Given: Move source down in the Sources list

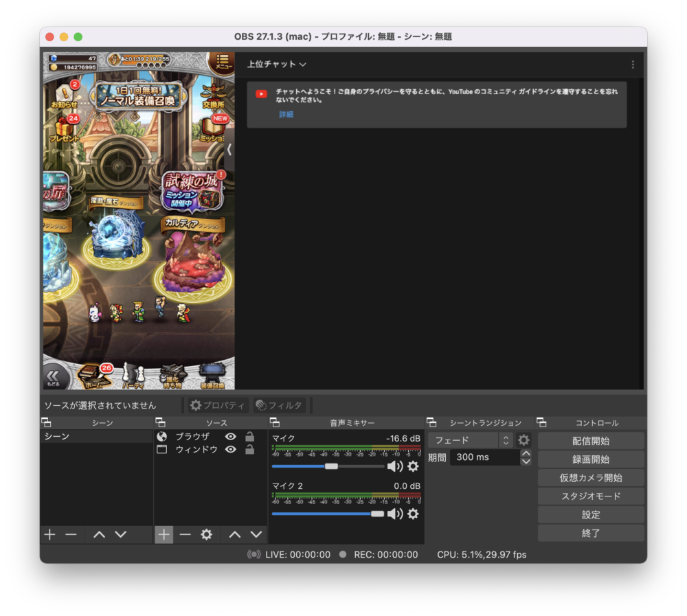Looking at the screenshot, I should (x=256, y=534).
